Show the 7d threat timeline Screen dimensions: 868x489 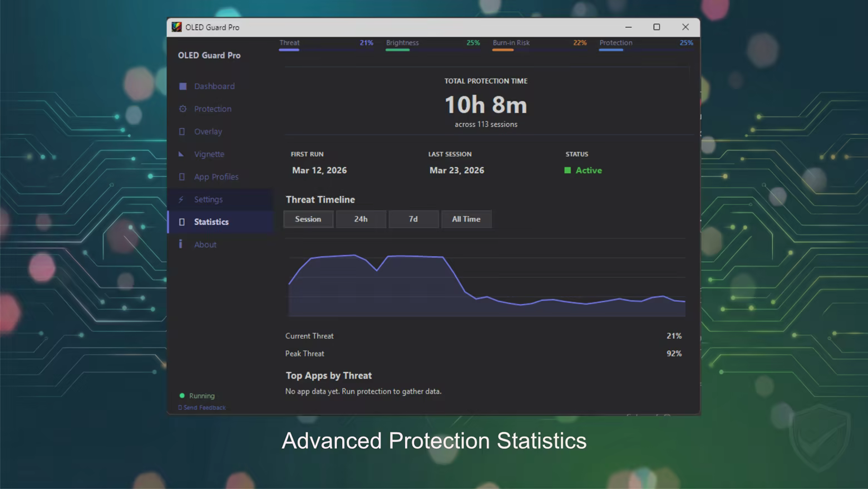tap(413, 219)
